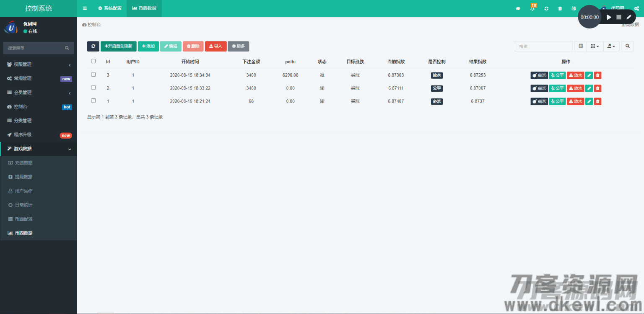
Task: Check the checkbox for row Id 1
Action: (93, 101)
